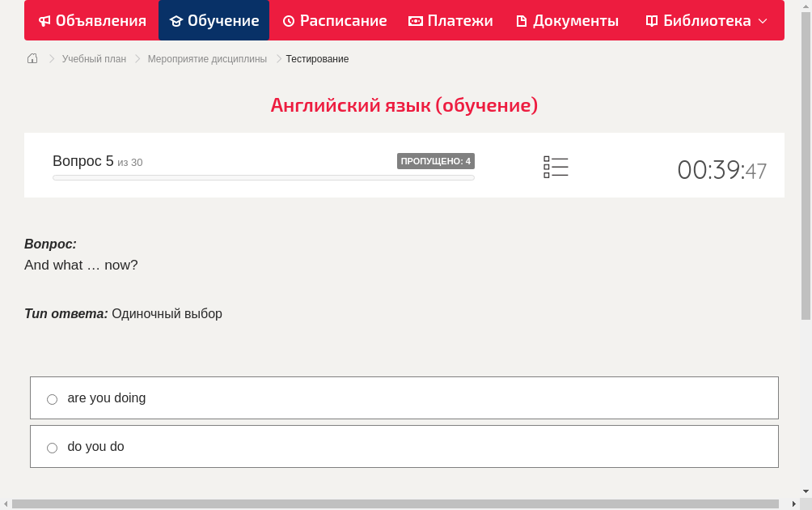Click the 00:39:47 timer display
Viewport: 812px width, 510px height.
(x=722, y=170)
